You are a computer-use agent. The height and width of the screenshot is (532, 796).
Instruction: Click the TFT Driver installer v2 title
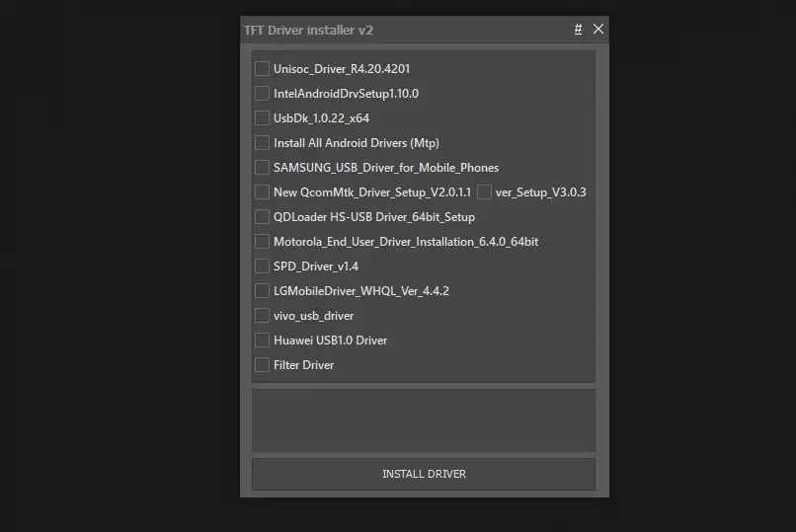point(309,30)
